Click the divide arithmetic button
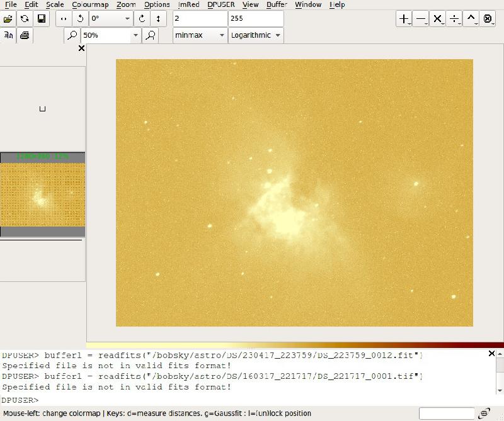504x421 pixels. tap(454, 19)
